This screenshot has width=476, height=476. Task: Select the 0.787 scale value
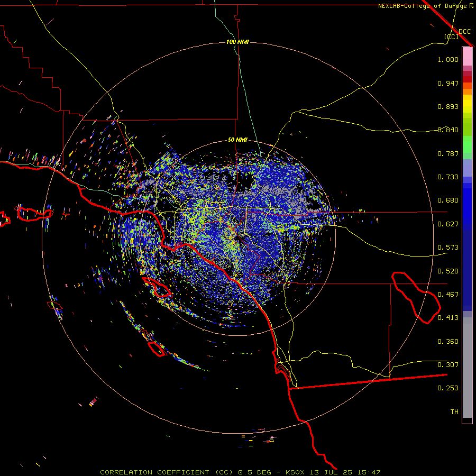(448, 153)
